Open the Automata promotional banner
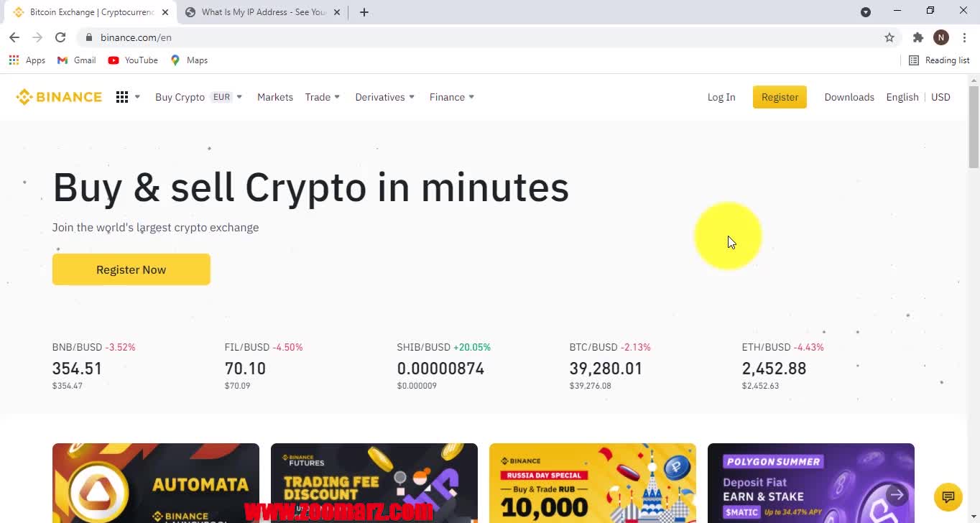The height and width of the screenshot is (523, 980). [156, 483]
